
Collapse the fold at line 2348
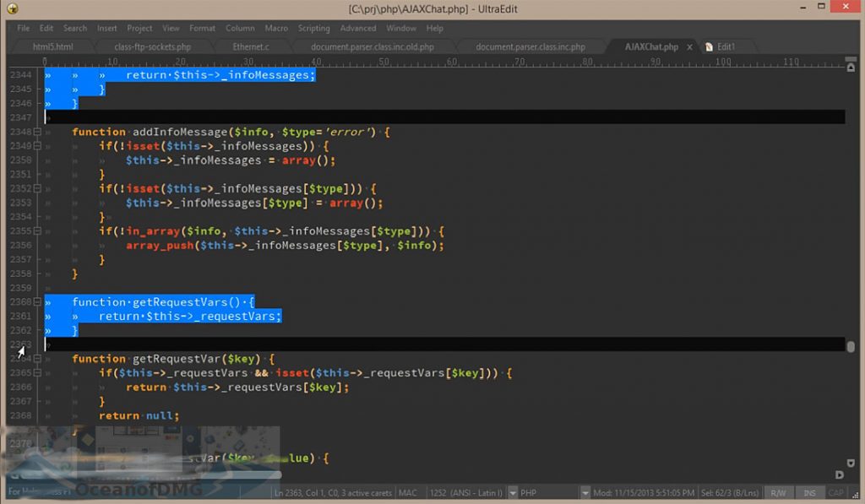point(37,132)
